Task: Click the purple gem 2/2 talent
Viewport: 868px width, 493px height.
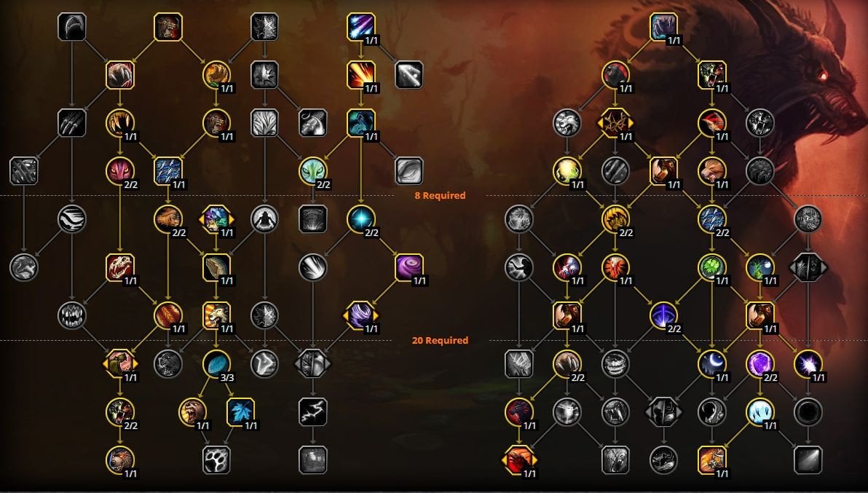Action: point(760,363)
